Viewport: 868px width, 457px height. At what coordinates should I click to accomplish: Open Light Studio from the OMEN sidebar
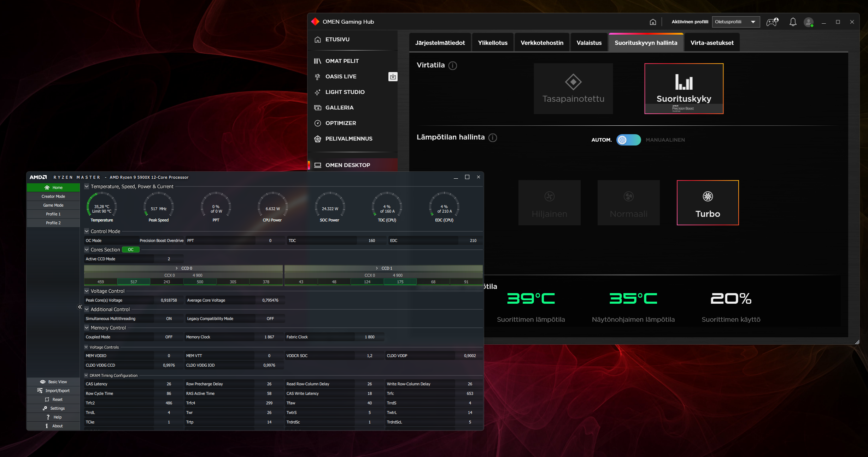(x=345, y=92)
